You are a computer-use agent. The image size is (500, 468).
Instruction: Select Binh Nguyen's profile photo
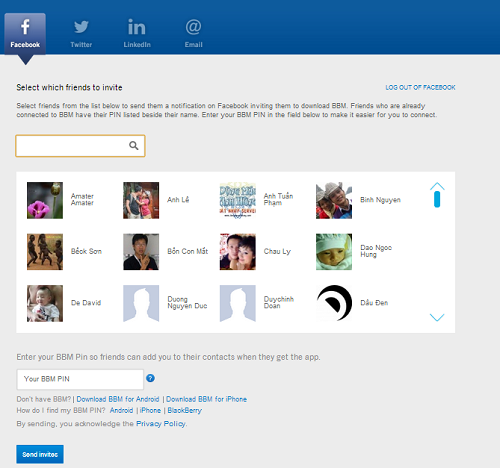coord(334,200)
